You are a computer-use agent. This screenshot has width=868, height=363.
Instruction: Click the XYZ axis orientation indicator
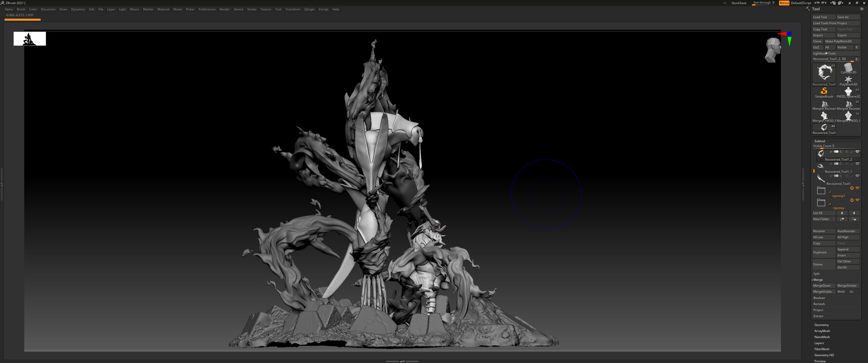tap(787, 38)
